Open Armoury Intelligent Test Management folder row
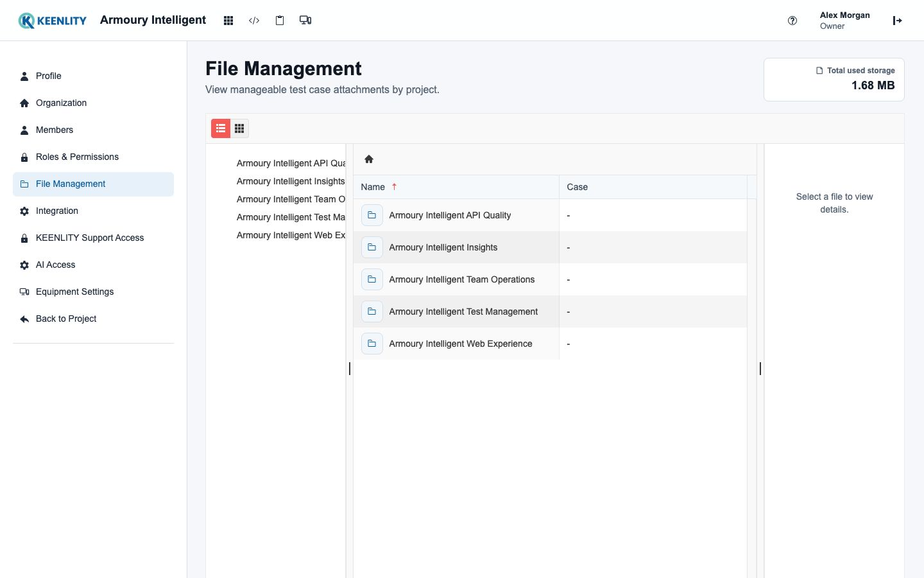Image resolution: width=924 pixels, height=578 pixels. 550,311
